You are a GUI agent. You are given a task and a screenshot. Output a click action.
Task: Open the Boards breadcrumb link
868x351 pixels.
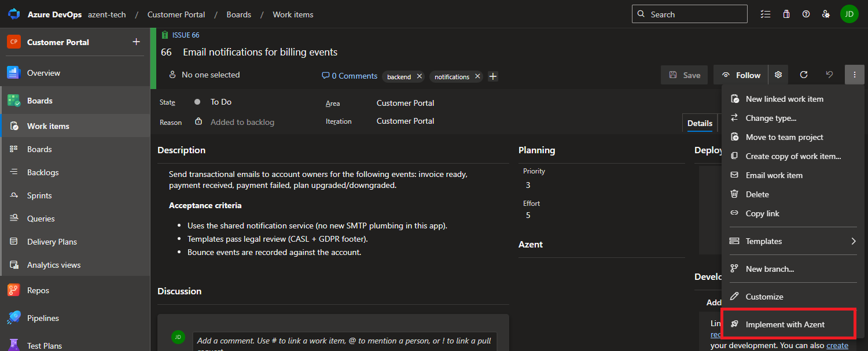[x=239, y=14]
